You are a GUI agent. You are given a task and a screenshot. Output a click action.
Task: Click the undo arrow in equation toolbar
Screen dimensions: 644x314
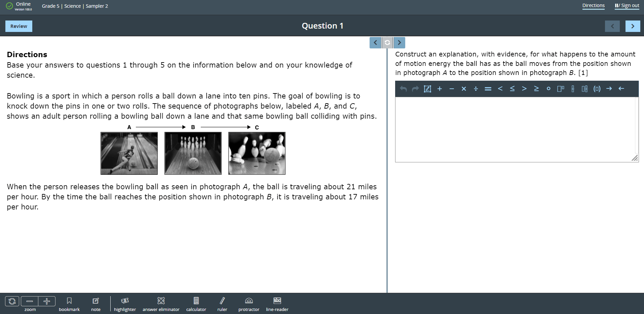[x=403, y=89]
